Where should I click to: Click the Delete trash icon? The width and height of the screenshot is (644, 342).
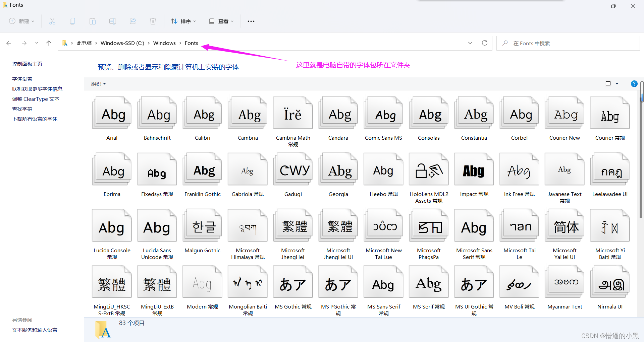[153, 21]
